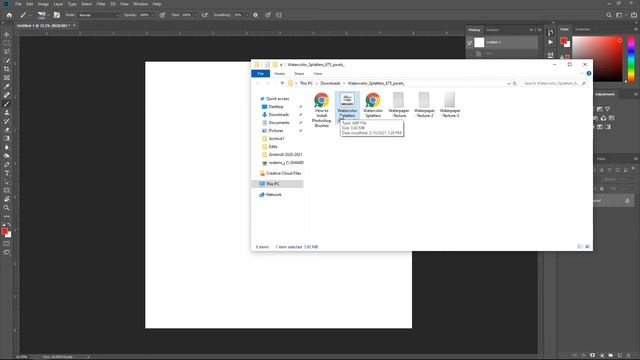Select the Blur tool

point(7,147)
